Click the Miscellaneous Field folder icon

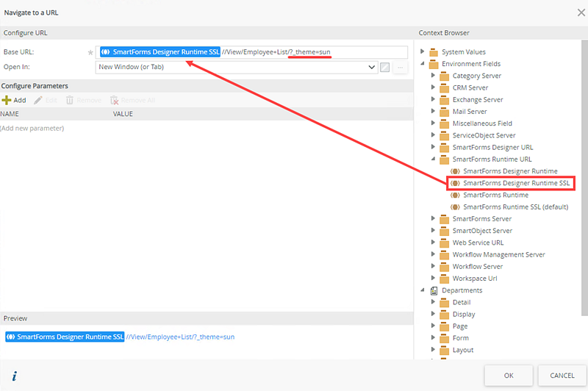point(445,123)
